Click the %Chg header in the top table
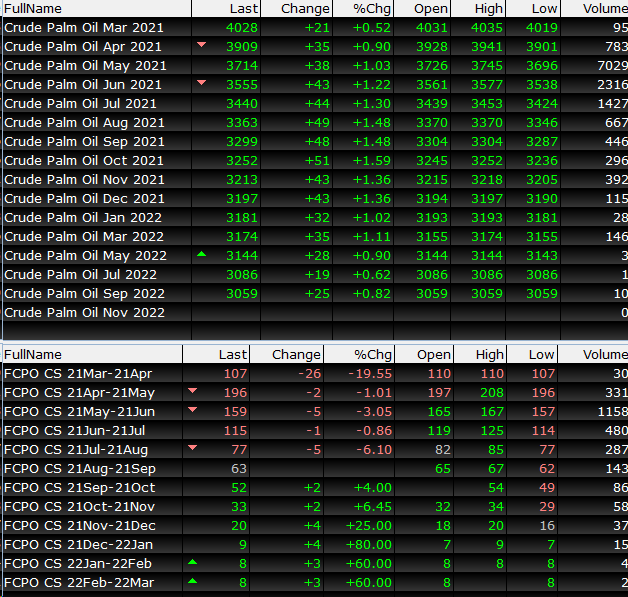 (x=363, y=8)
